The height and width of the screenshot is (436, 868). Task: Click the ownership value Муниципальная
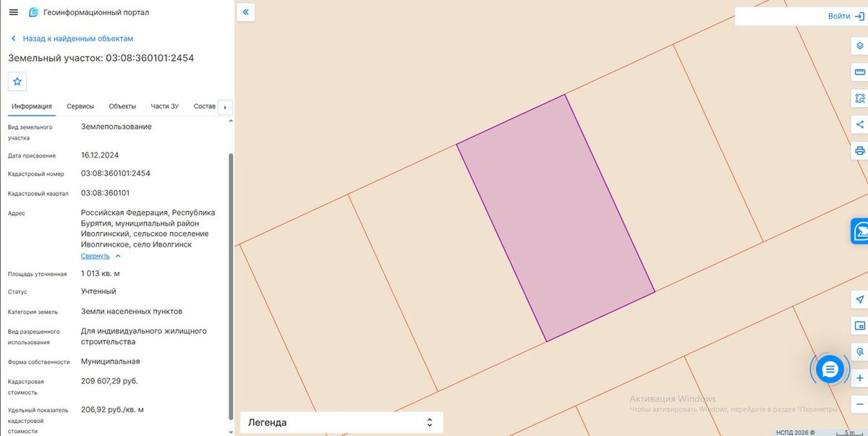click(111, 362)
